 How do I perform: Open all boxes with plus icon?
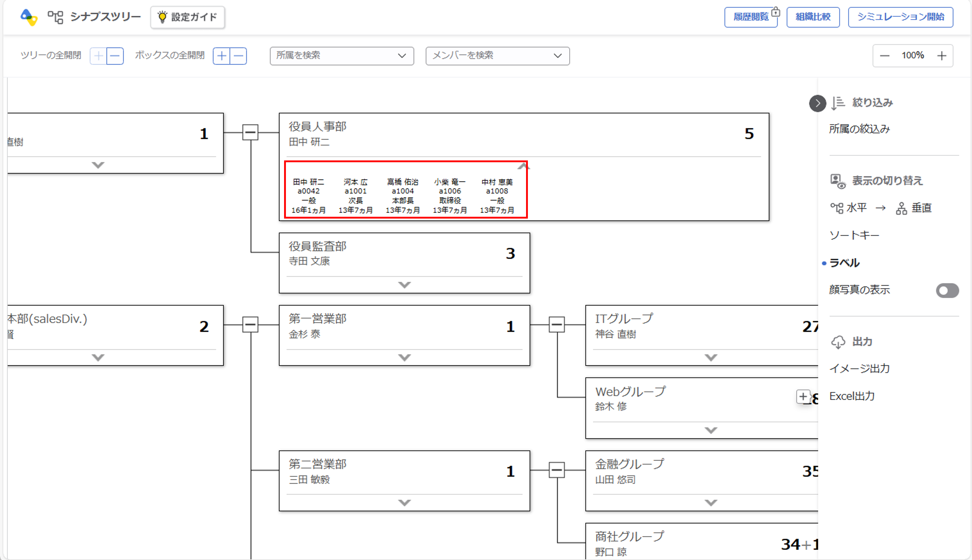click(x=222, y=56)
